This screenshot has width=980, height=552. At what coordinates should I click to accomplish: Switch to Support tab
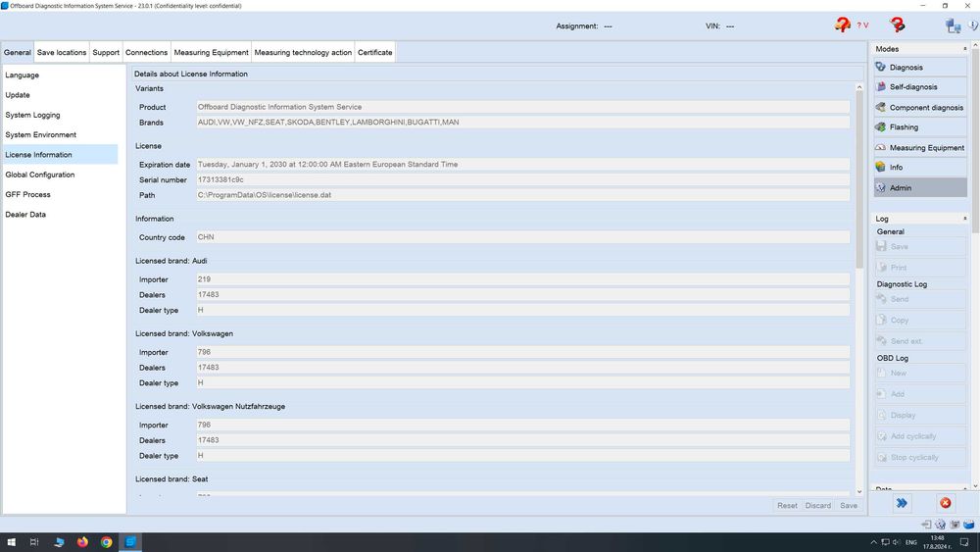pyautogui.click(x=106, y=53)
